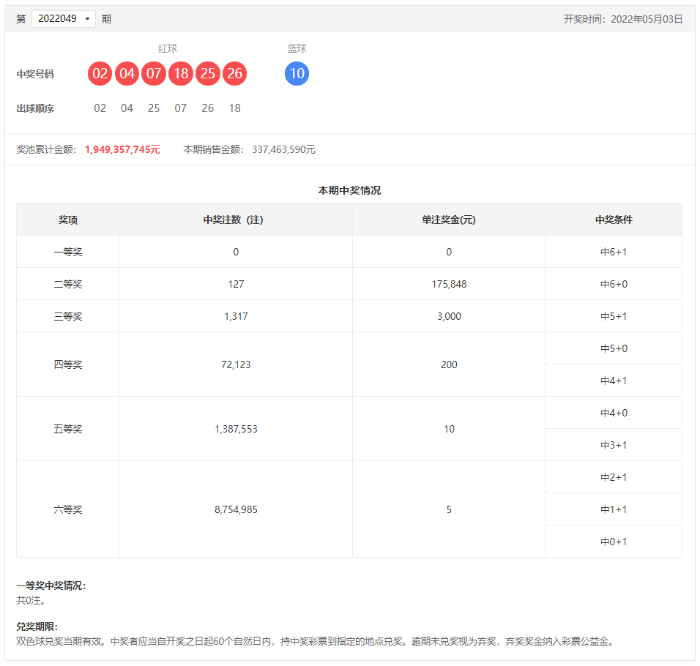Image resolution: width=700 pixels, height=666 pixels.
Task: Click the blue ball numbered 10
Action: click(297, 74)
